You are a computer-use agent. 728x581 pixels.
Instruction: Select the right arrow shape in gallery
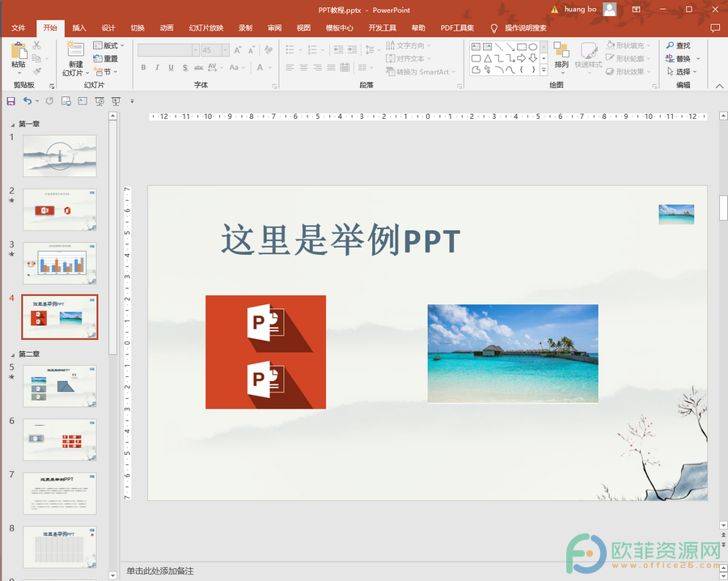[x=522, y=58]
